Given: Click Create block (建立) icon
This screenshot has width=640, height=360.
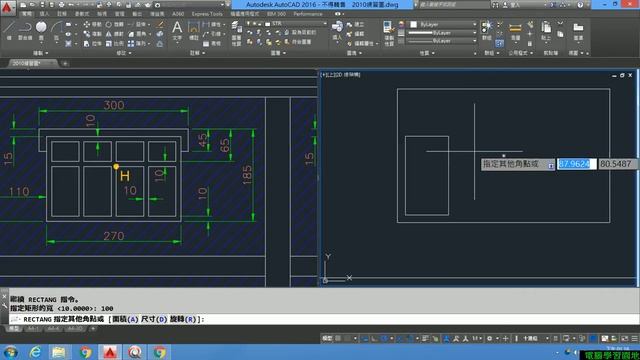Looking at the screenshot, I should click(x=356, y=24).
